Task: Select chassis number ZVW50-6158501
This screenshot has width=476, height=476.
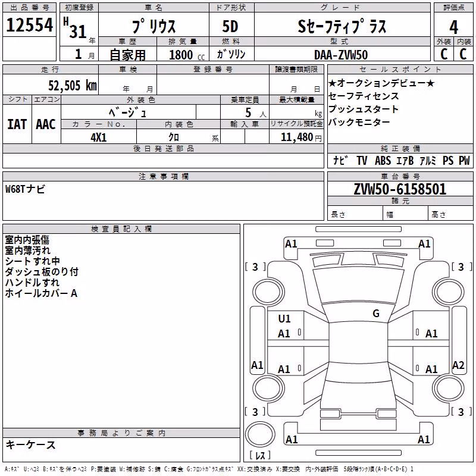Action: (x=400, y=189)
